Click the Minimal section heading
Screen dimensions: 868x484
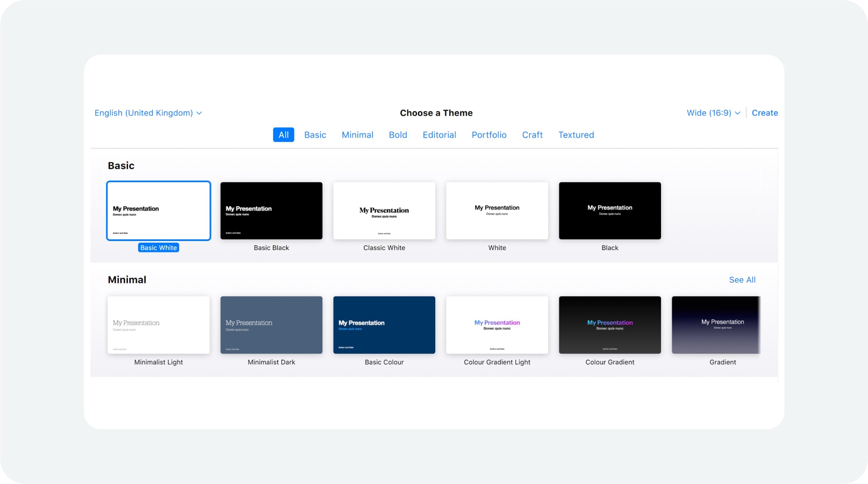tap(127, 280)
